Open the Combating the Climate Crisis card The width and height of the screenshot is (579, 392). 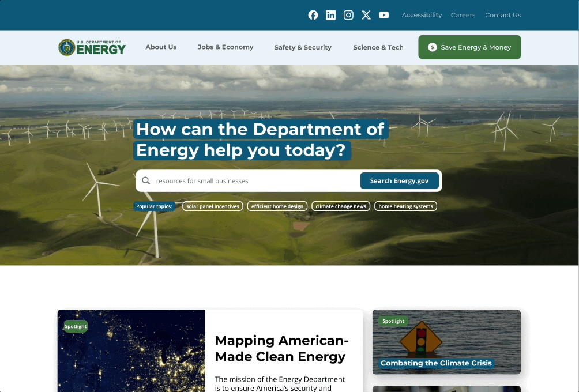[446, 342]
